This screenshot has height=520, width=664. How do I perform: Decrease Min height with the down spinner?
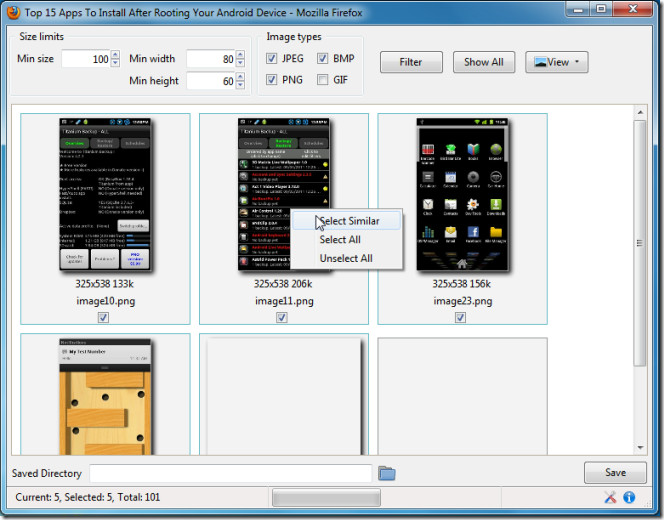[240, 85]
